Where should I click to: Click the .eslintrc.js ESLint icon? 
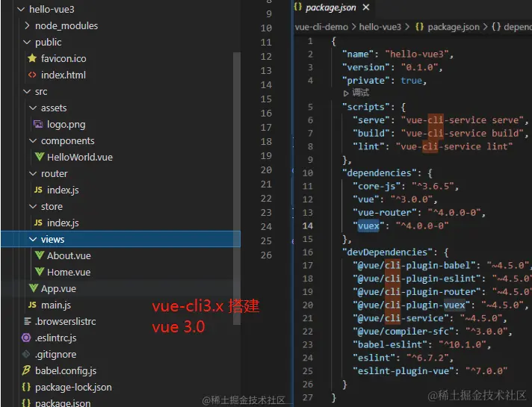(x=26, y=338)
